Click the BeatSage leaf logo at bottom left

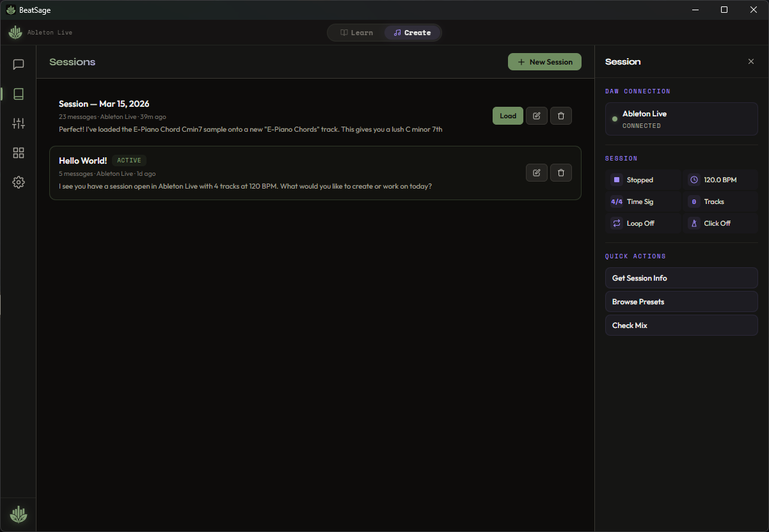18,514
